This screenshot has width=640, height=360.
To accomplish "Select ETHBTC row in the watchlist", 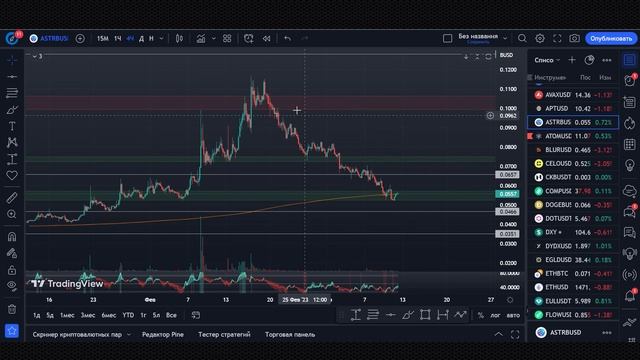I will tap(573, 273).
